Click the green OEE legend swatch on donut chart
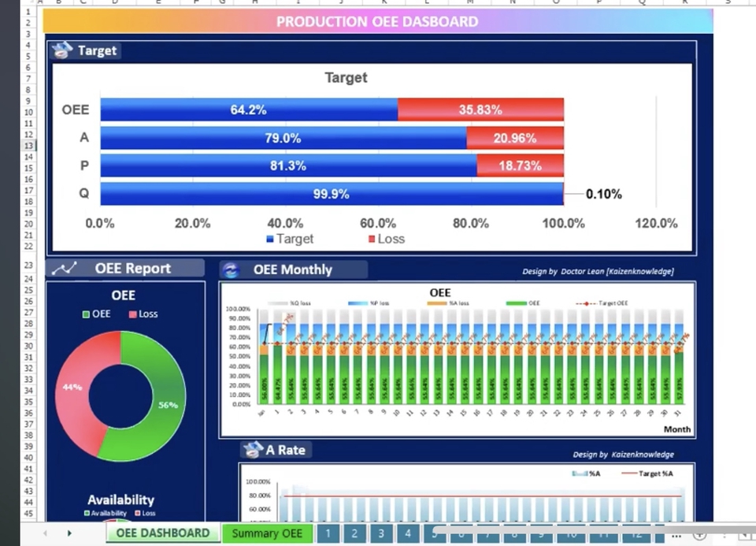The width and height of the screenshot is (756, 546). [87, 313]
